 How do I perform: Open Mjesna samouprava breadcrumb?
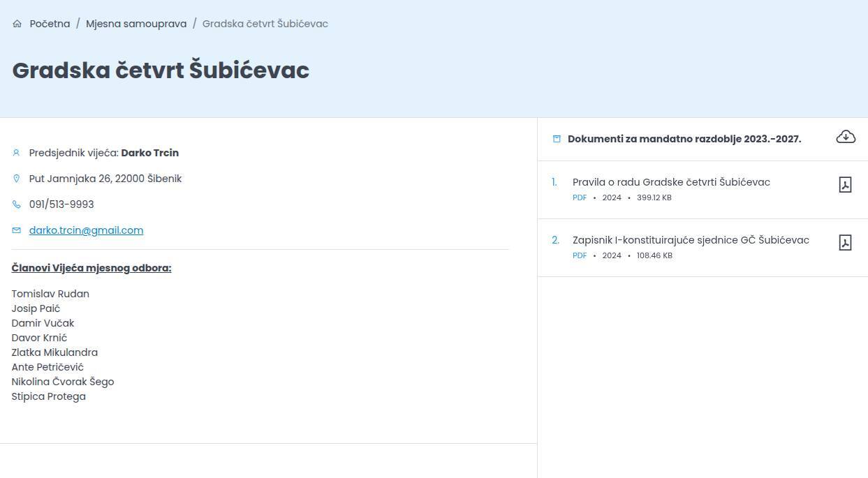136,24
